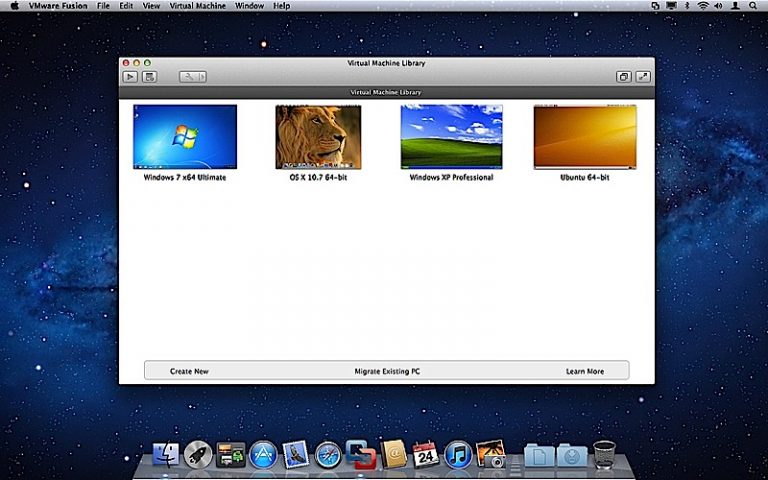Viewport: 768px width, 480px height.
Task: Enter Full Screen using the toolbar arrows icon
Action: tap(643, 77)
